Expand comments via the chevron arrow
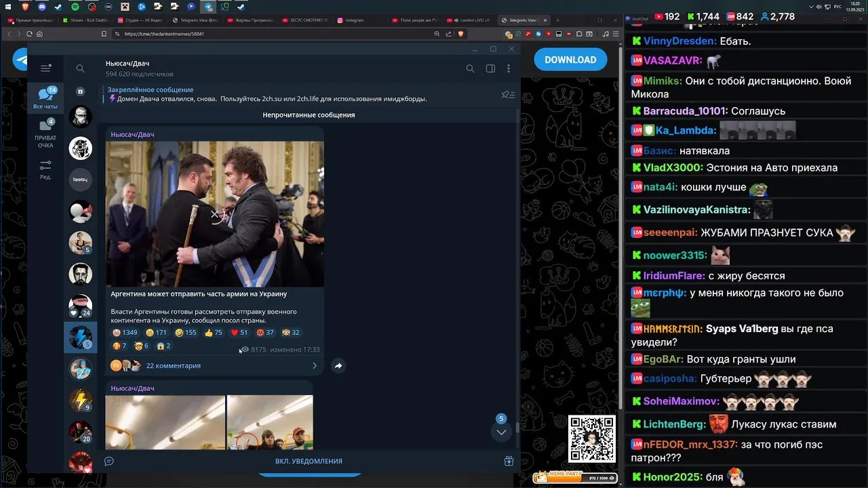Screen dimensions: 868x488 click(314, 365)
